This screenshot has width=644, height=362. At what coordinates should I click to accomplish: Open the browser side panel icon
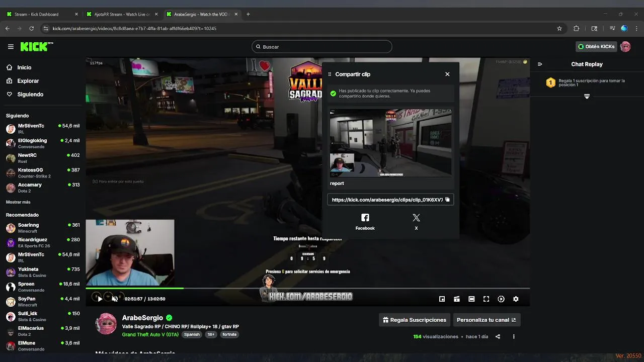click(x=595, y=29)
